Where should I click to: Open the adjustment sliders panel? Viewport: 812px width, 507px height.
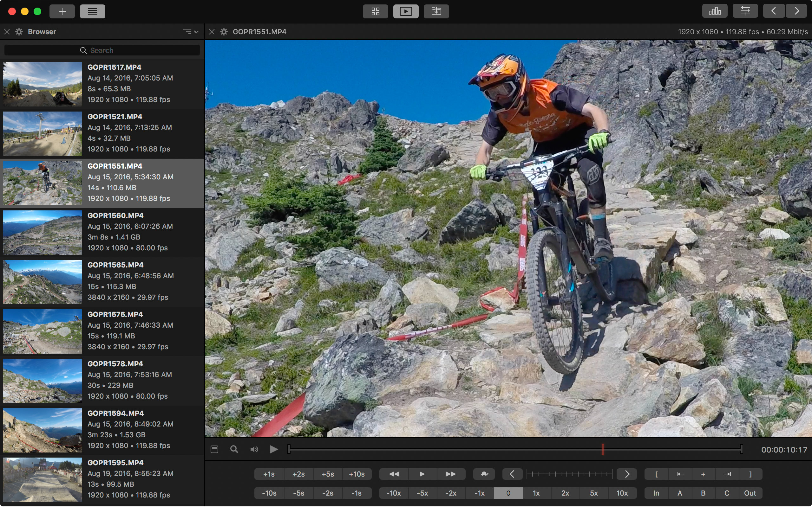[745, 11]
